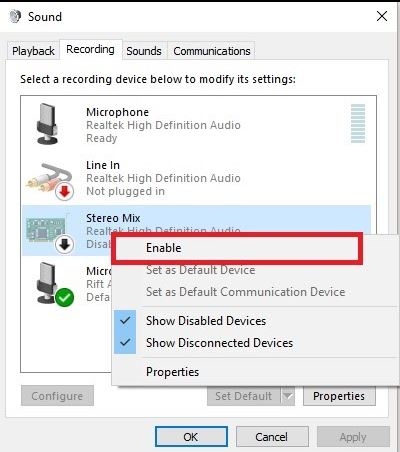The image size is (400, 452).
Task: Open the Sounds tab
Action: click(x=144, y=51)
